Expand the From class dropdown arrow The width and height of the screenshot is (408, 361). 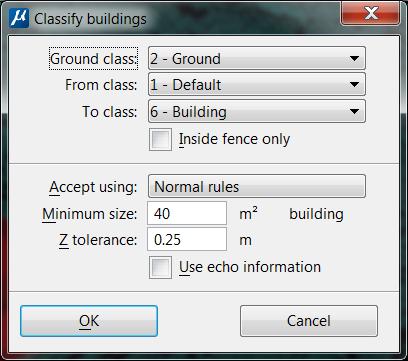coord(354,85)
